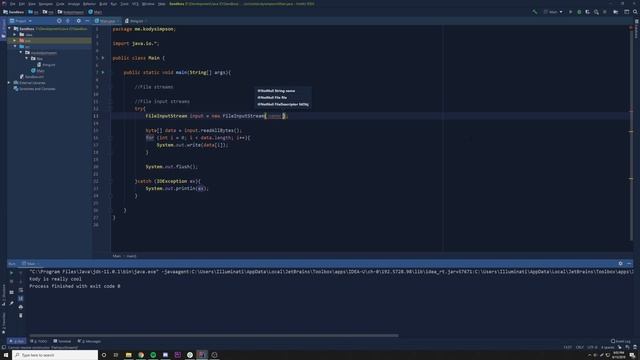Select the String name parameter hint
The height and width of the screenshot is (360, 640).
276,91
